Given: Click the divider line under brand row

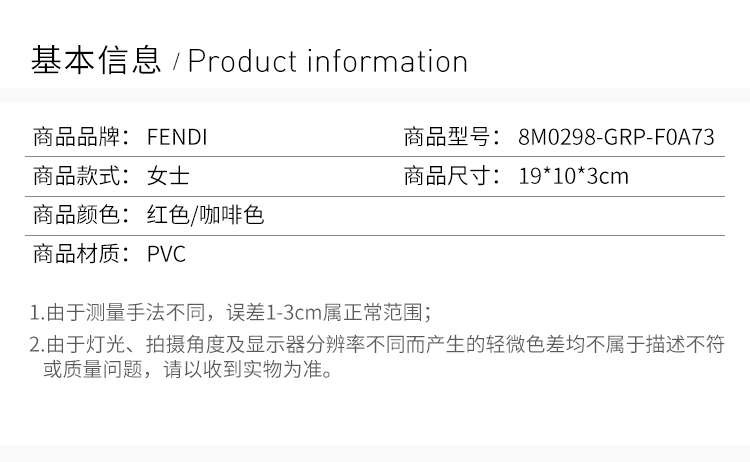Looking at the screenshot, I should [x=375, y=156].
